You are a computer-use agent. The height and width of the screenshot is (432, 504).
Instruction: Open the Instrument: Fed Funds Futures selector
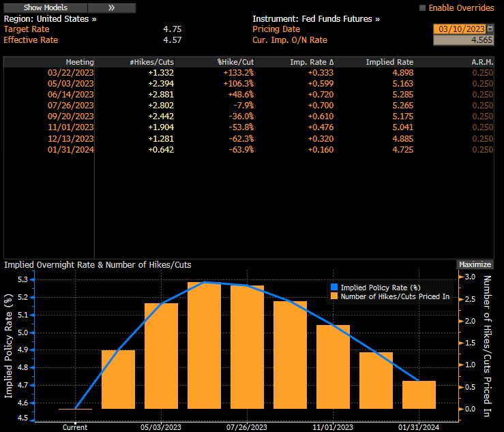coord(316,19)
